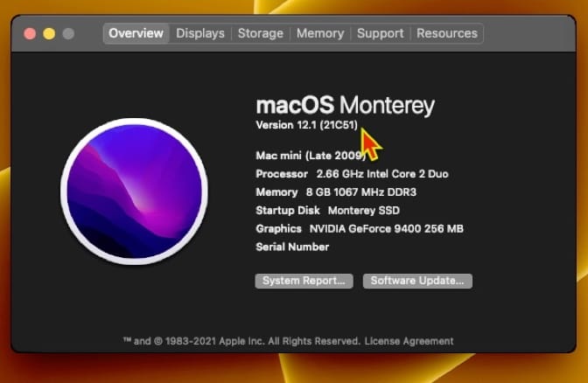588x383 pixels.
Task: Select the Mac mini (Late 2009) text
Action: (x=311, y=156)
